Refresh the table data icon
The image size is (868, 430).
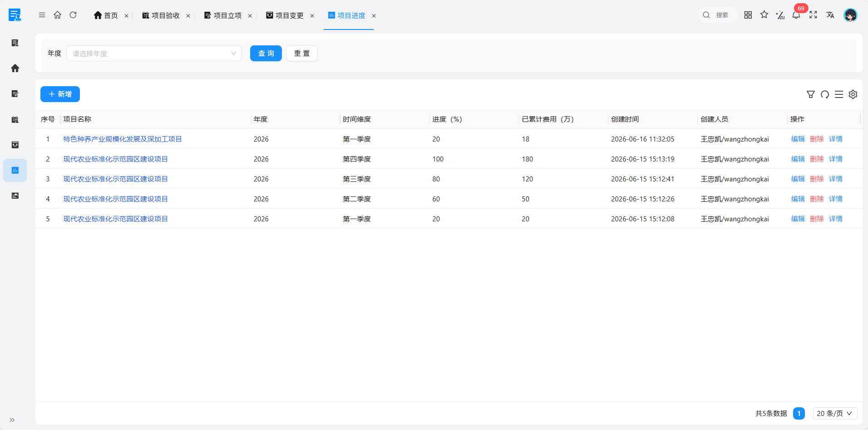click(825, 94)
